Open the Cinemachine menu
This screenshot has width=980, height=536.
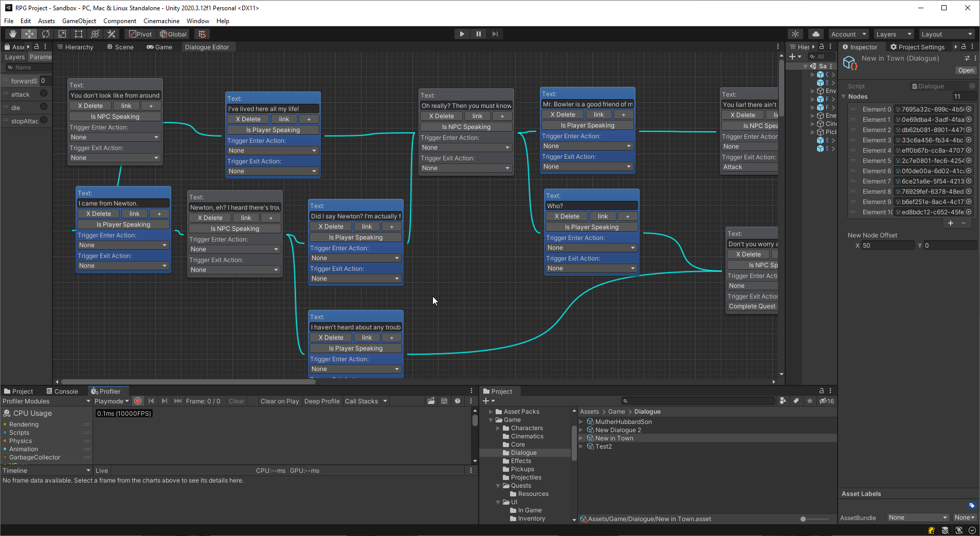pos(161,21)
